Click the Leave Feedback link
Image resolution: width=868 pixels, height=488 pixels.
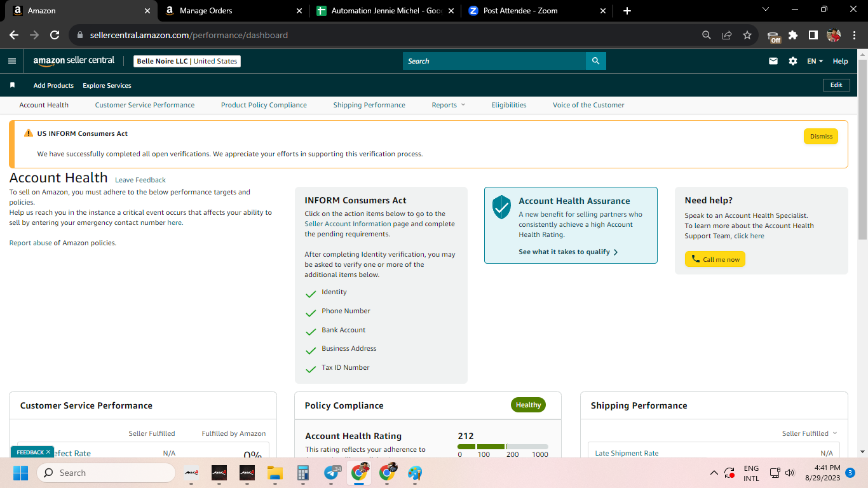pyautogui.click(x=140, y=180)
